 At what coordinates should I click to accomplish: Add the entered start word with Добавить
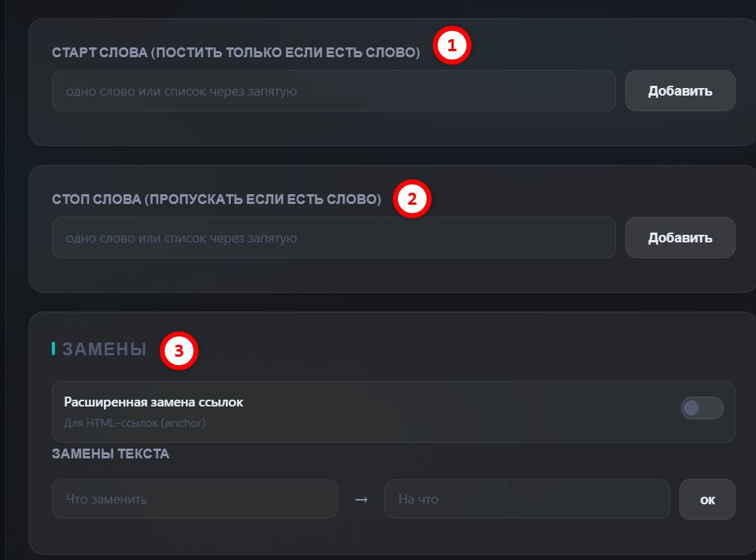coord(680,90)
